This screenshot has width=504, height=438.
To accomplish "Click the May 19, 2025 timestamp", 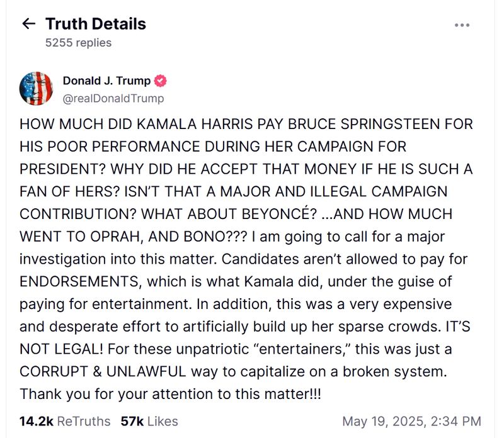I will tap(411, 421).
